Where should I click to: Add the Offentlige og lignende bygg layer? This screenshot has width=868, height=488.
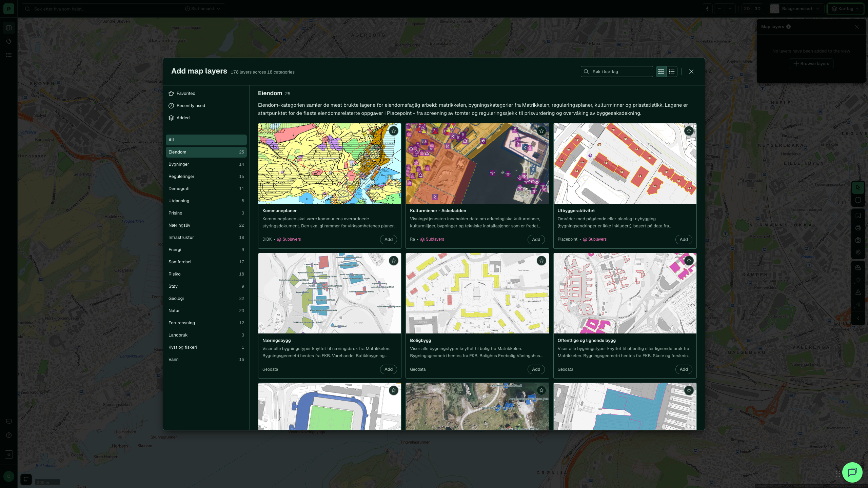tap(684, 369)
